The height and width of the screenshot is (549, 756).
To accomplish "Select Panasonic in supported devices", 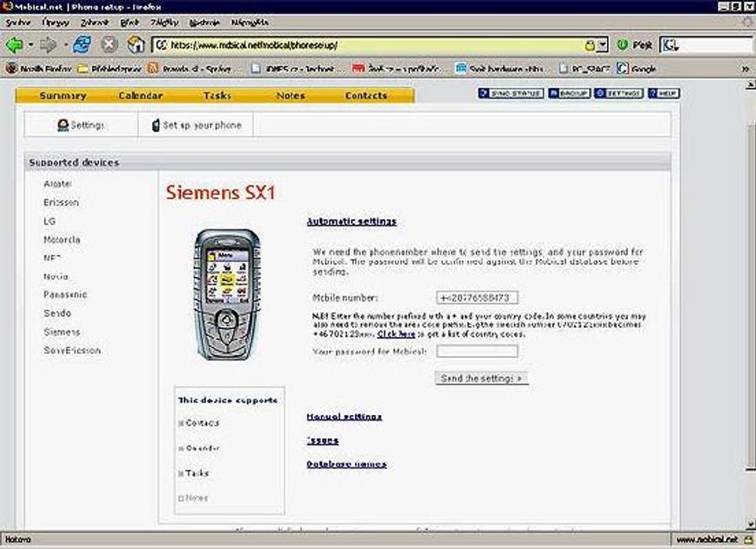I will tap(65, 295).
